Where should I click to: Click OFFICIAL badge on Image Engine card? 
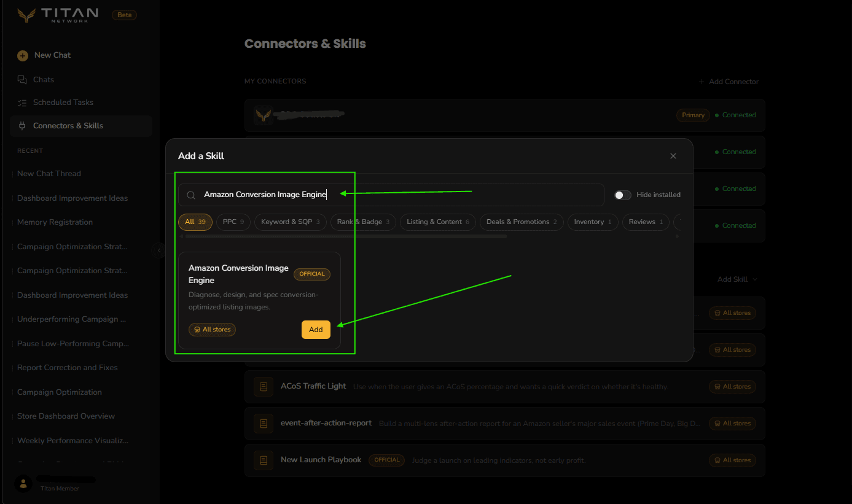tap(312, 274)
